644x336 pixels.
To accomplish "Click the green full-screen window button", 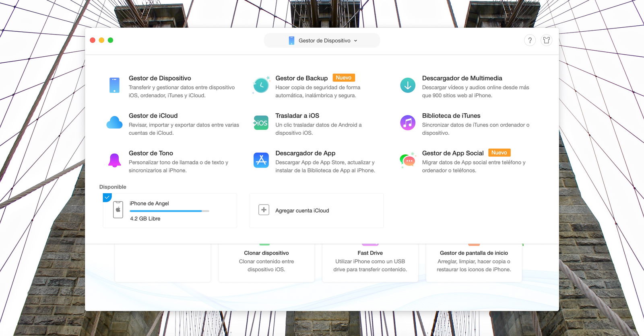I will pos(110,40).
